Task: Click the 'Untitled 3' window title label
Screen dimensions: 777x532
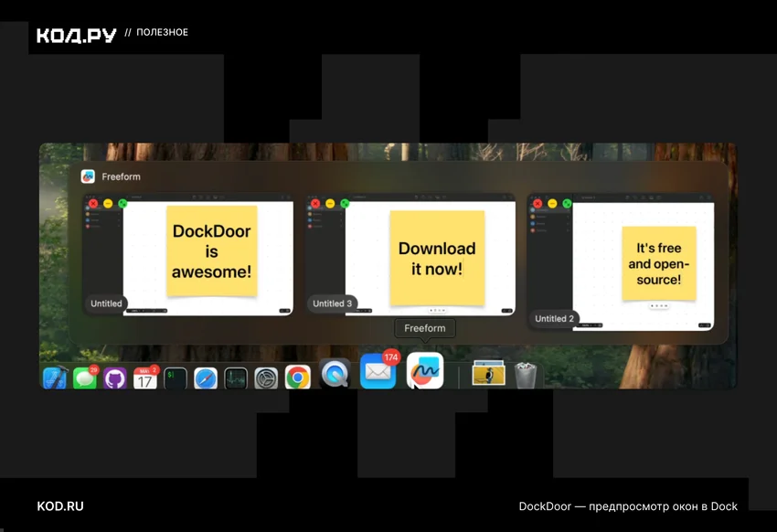Action: click(332, 303)
